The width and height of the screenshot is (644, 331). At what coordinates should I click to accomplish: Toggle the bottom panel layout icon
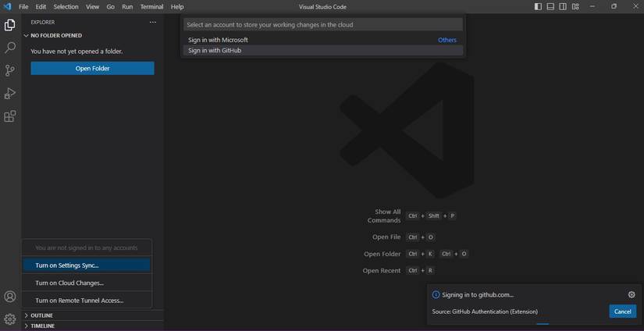(x=550, y=6)
